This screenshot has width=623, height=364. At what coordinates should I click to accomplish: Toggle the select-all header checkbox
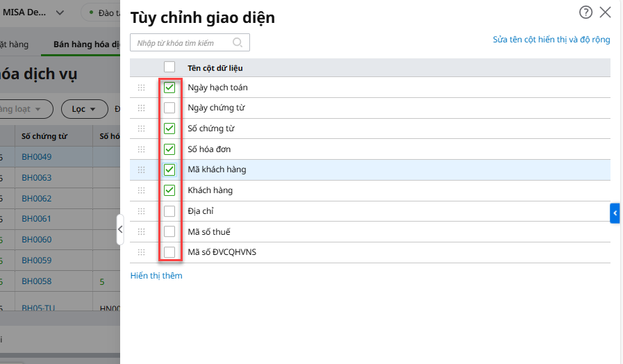click(x=169, y=67)
